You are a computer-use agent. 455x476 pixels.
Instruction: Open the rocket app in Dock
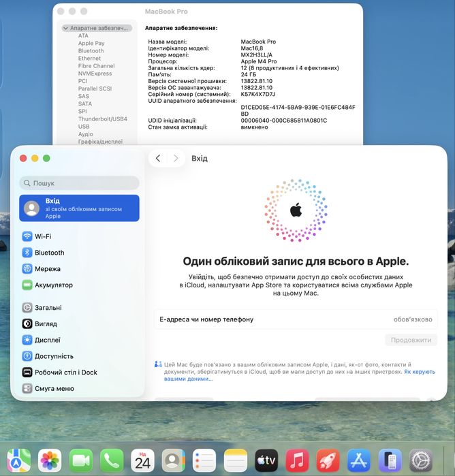pyautogui.click(x=328, y=460)
